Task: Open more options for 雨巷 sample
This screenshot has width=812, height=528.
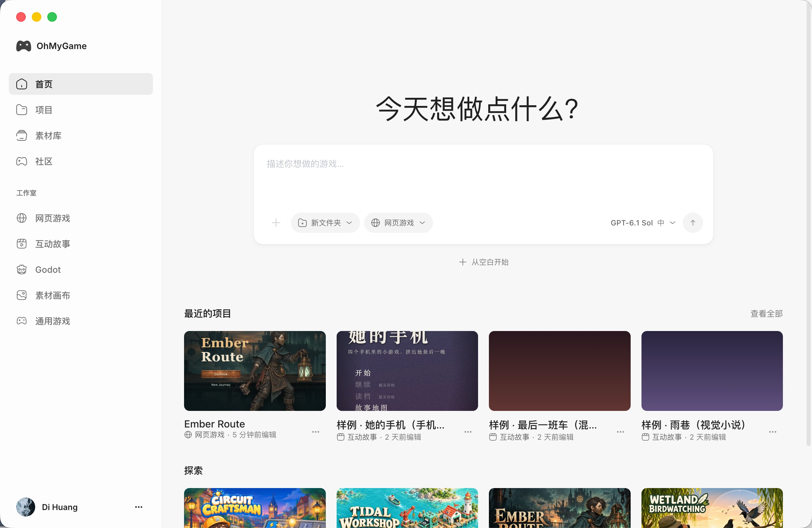Action: point(773,432)
